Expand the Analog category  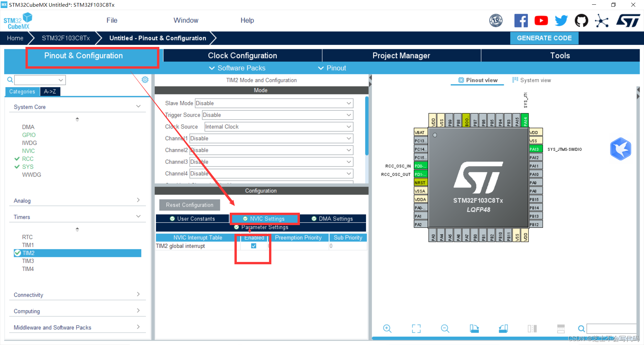[x=77, y=201]
